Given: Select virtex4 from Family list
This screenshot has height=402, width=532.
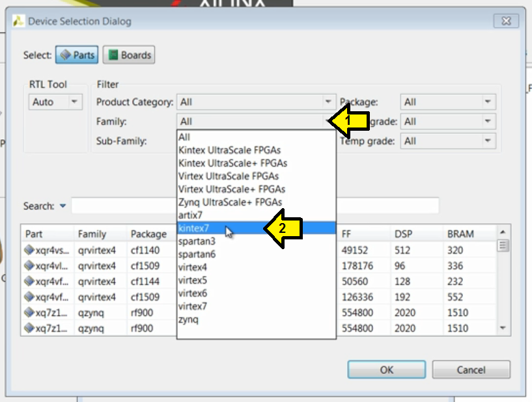Looking at the screenshot, I should pyautogui.click(x=256, y=267).
